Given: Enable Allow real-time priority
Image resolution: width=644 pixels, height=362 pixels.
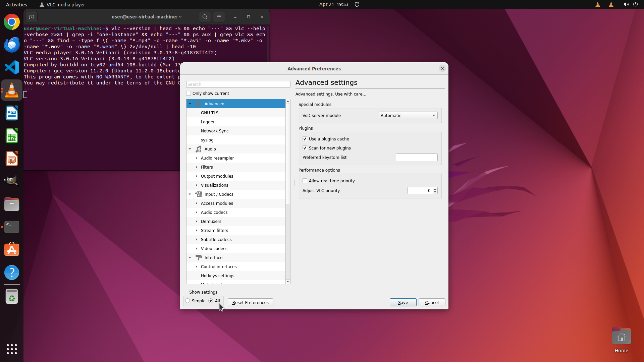Looking at the screenshot, I should pyautogui.click(x=305, y=181).
